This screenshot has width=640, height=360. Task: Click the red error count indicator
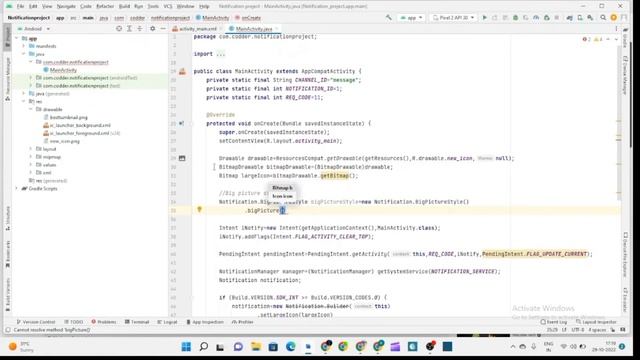(586, 39)
